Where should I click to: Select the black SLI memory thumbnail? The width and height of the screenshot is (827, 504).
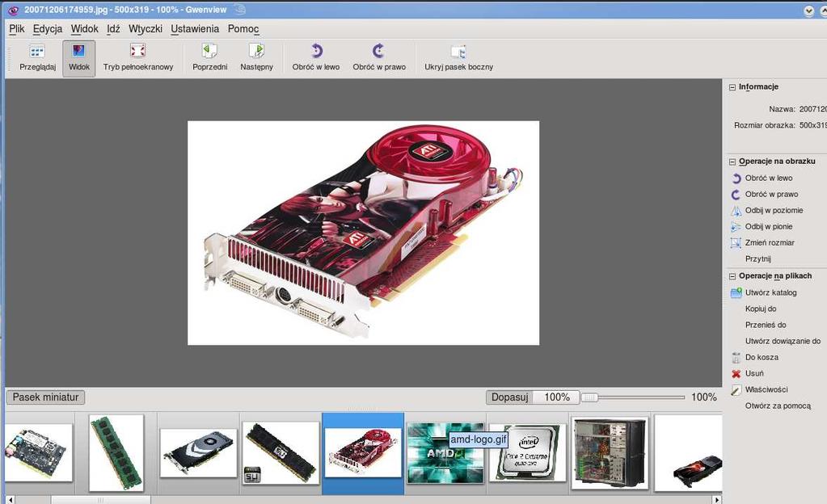281,453
